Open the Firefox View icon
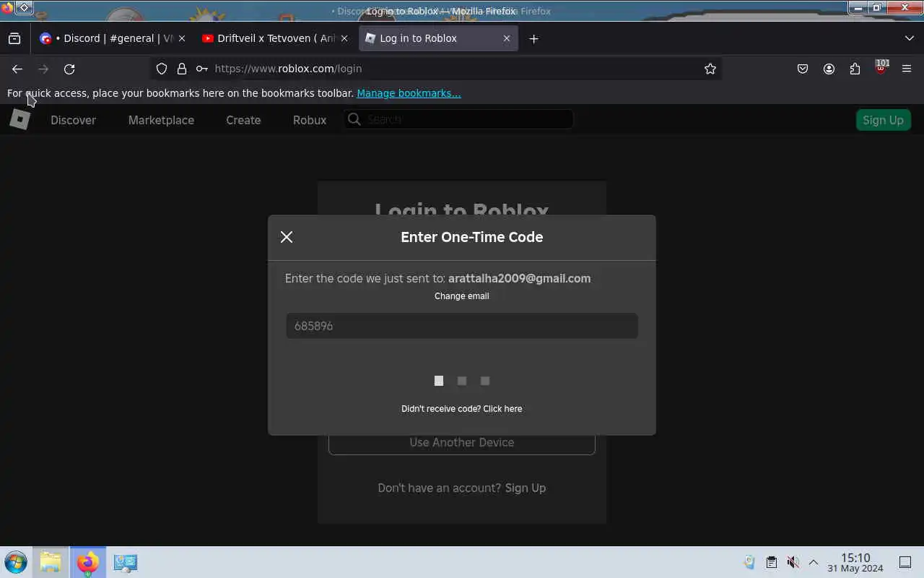 pyautogui.click(x=14, y=38)
